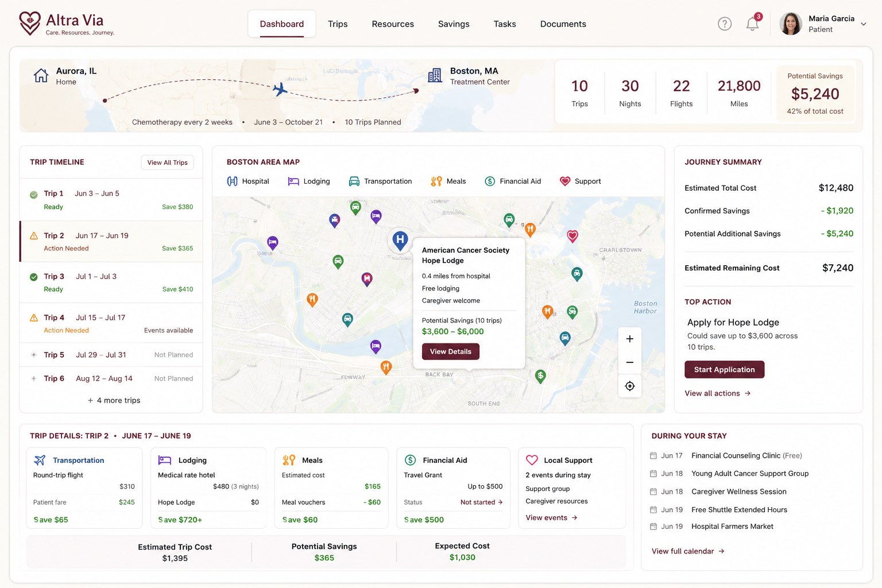This screenshot has width=882, height=588.
Task: Open the help question mark icon
Action: click(x=725, y=24)
